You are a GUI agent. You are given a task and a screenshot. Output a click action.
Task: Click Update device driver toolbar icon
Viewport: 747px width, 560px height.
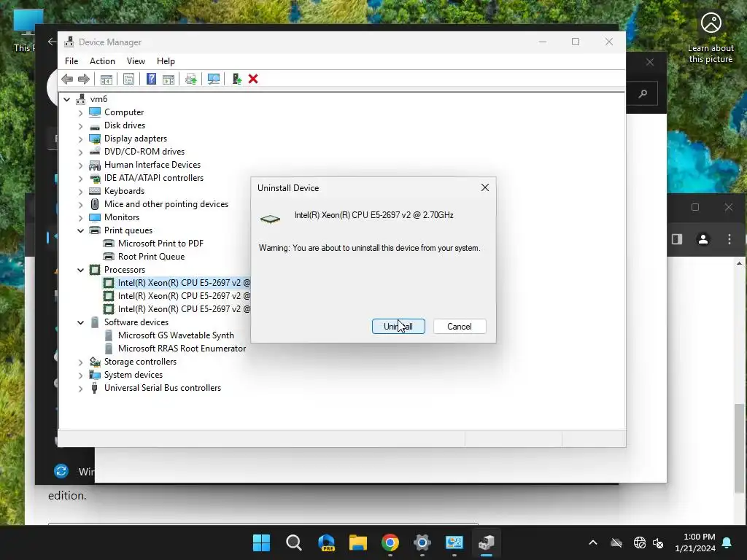coord(191,79)
